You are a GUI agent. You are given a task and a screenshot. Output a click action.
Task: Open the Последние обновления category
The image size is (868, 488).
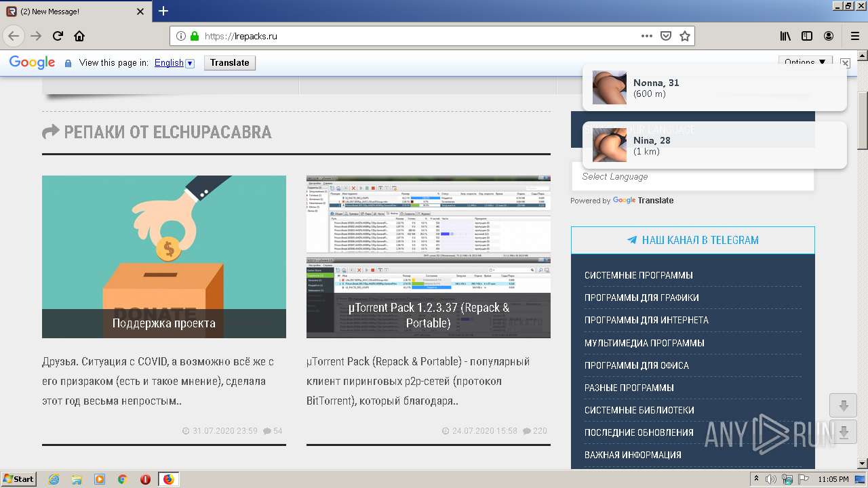coord(639,432)
